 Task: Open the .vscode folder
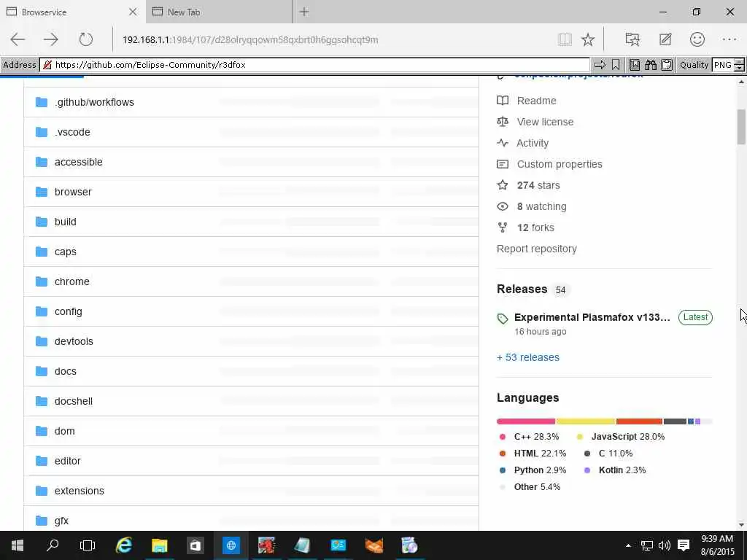pyautogui.click(x=72, y=132)
